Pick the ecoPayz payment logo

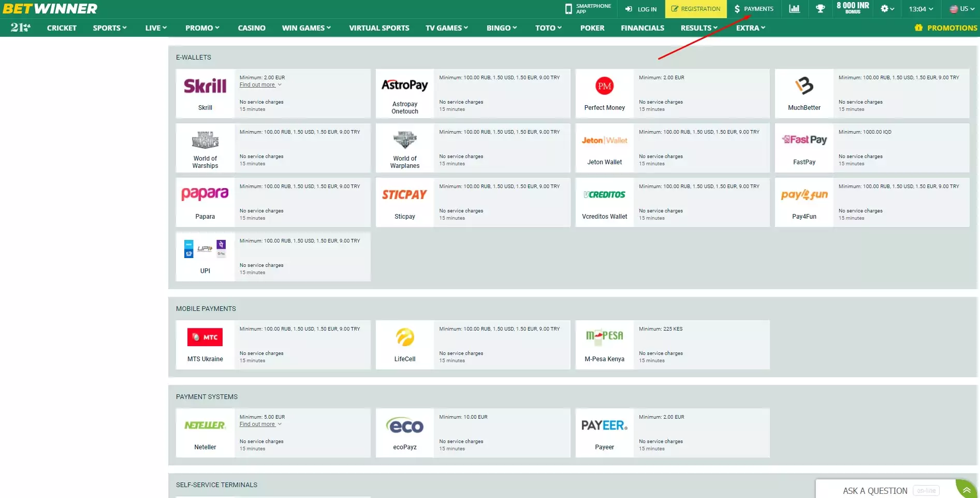[404, 425]
